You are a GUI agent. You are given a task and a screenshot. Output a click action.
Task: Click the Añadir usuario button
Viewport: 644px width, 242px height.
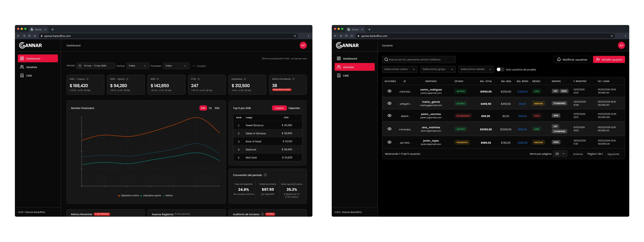pyautogui.click(x=609, y=59)
